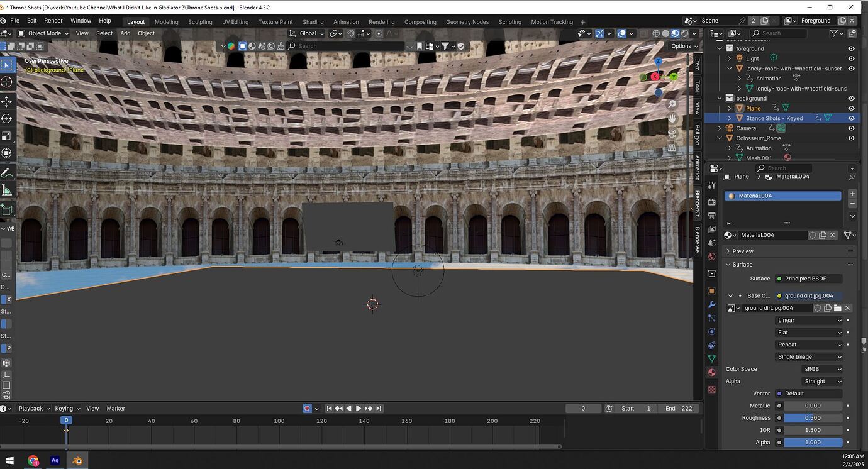
Task: Activate the Rotate tool
Action: point(6,118)
